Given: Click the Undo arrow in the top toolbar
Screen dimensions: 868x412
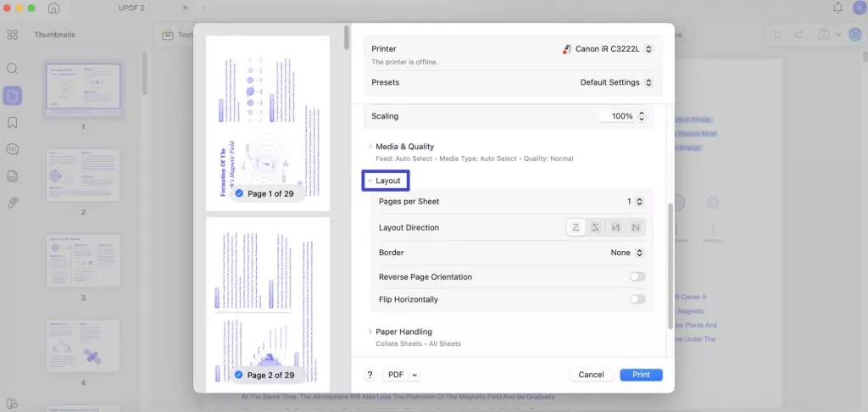Looking at the screenshot, I should pyautogui.click(x=777, y=34).
